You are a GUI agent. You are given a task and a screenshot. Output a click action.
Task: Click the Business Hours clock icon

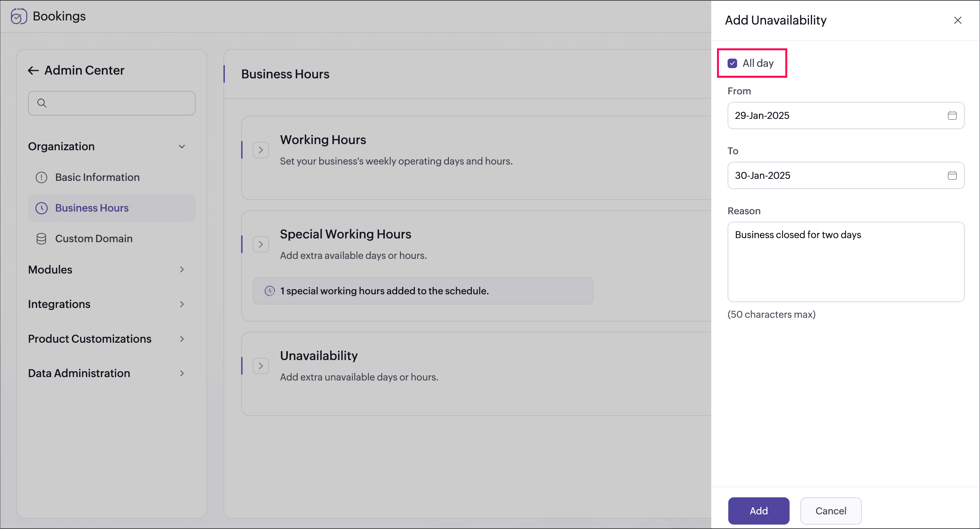click(42, 208)
